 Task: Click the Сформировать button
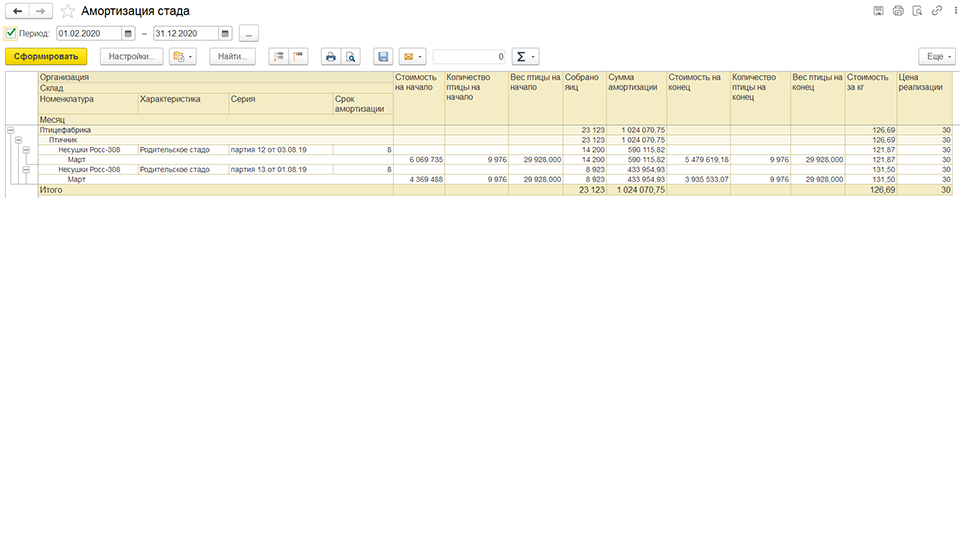click(46, 56)
